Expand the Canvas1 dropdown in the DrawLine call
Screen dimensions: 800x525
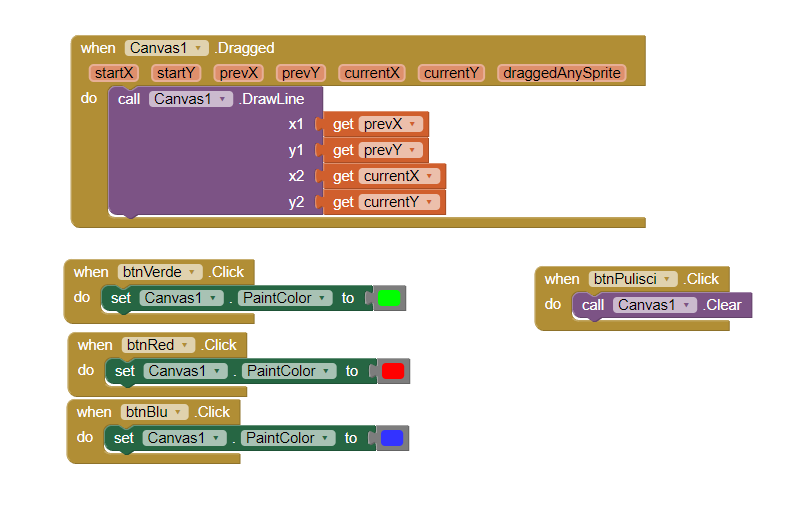coord(223,99)
